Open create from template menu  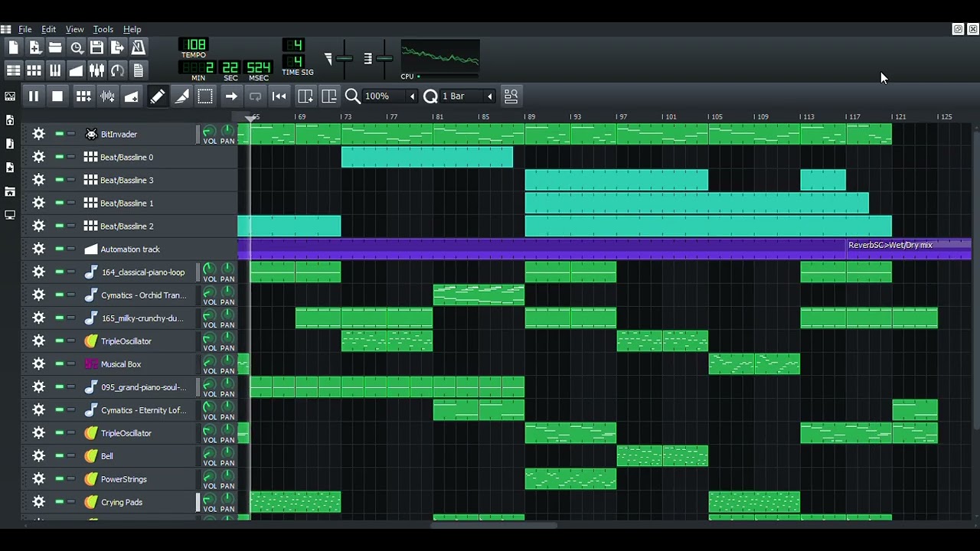point(34,47)
